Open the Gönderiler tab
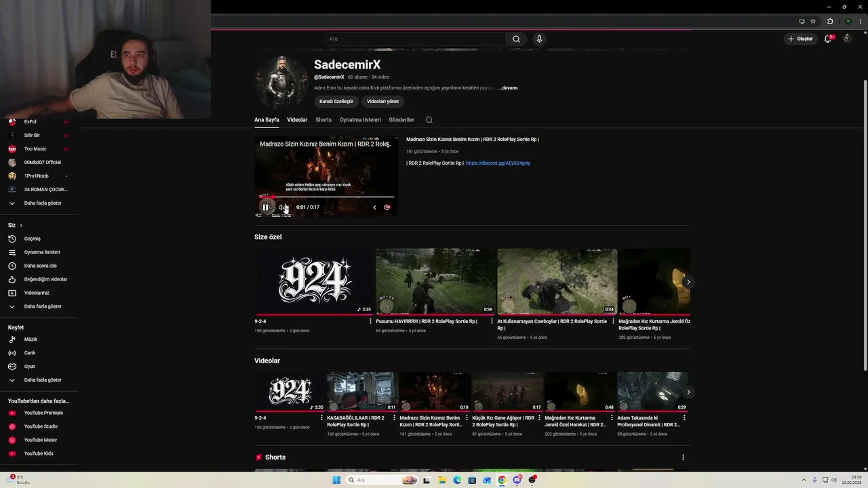The image size is (868, 488). pos(401,120)
